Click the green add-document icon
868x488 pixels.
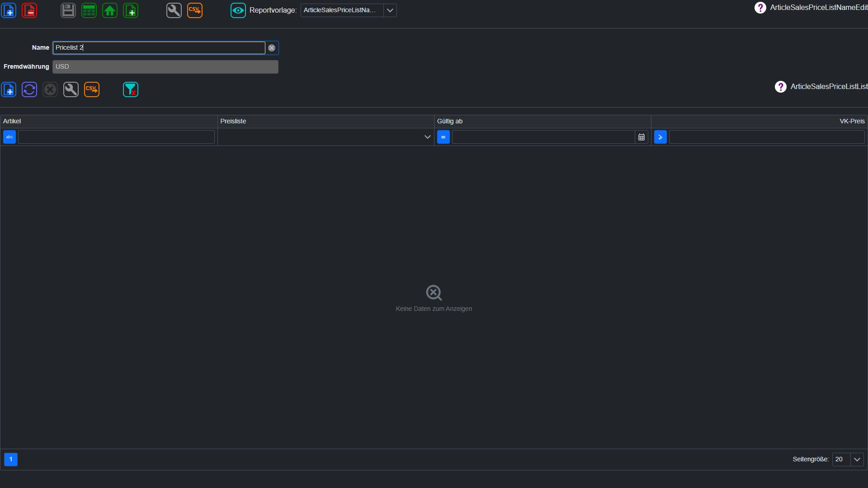pos(131,10)
